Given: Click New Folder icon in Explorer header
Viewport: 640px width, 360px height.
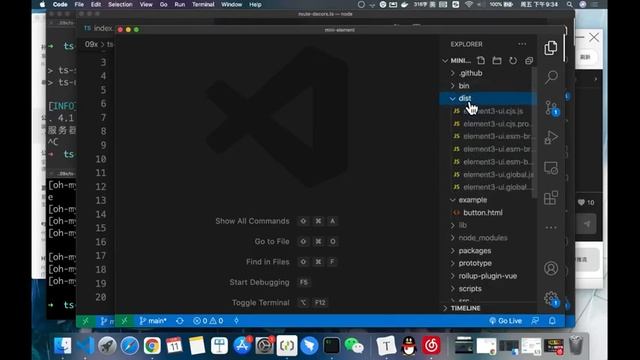Looking at the screenshot, I should click(x=497, y=60).
